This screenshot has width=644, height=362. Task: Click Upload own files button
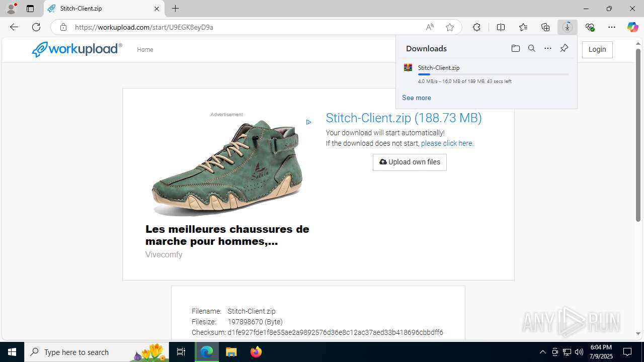click(410, 162)
